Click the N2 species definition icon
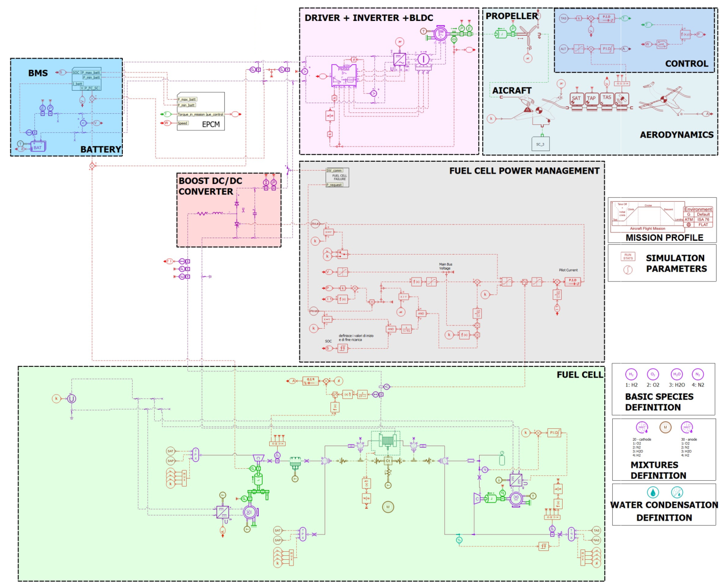Screen dimensions: 728x588 click(697, 374)
